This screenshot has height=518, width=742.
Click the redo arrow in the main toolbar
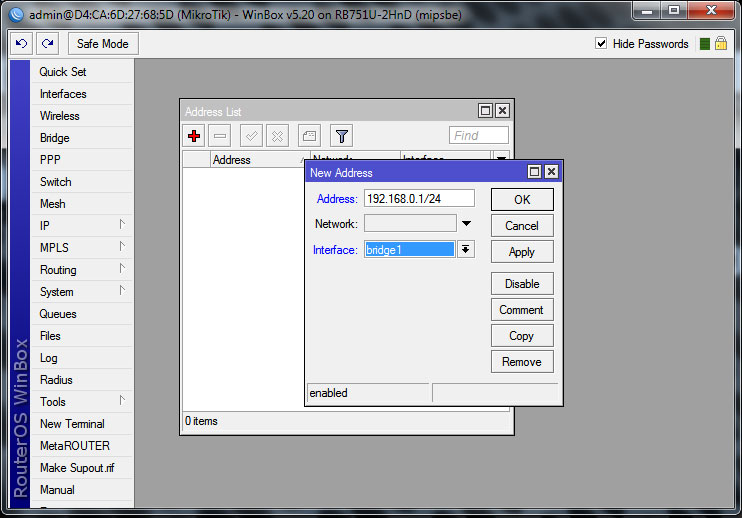(47, 44)
